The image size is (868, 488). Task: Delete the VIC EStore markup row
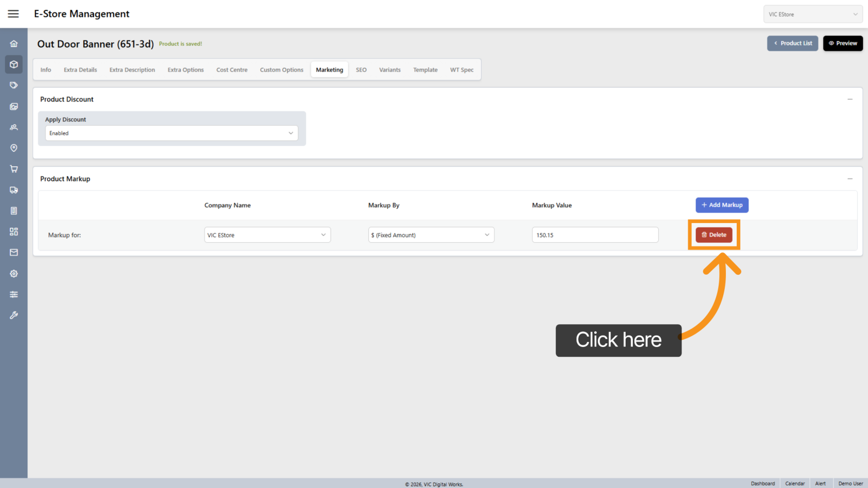point(714,235)
